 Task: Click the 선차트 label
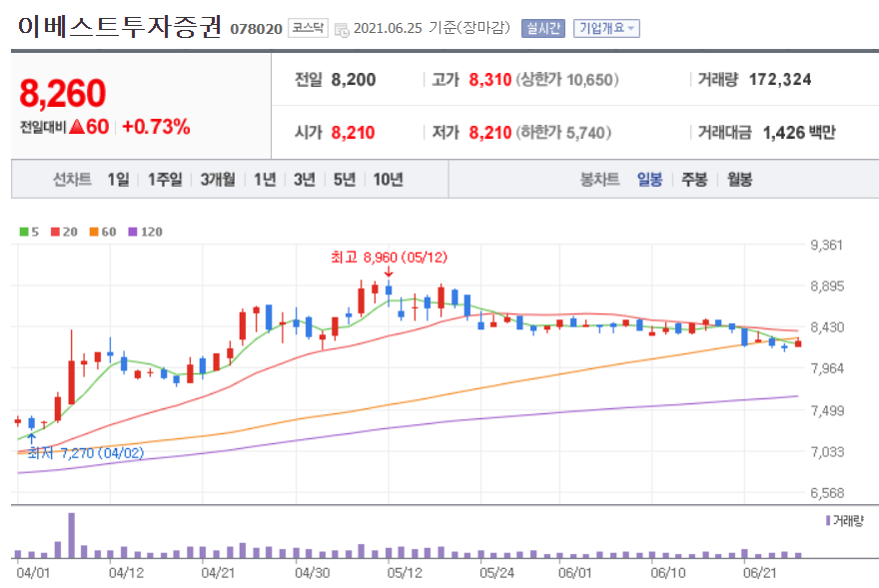pyautogui.click(x=72, y=180)
